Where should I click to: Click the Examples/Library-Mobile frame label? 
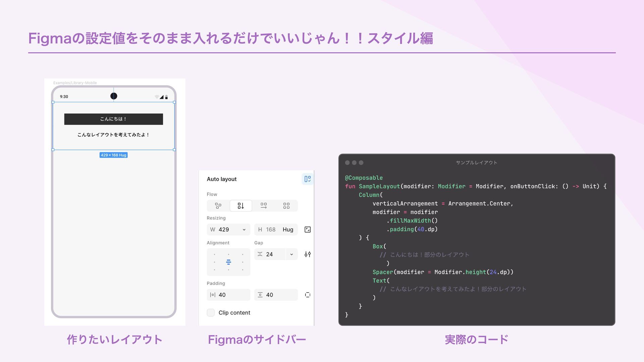(75, 83)
